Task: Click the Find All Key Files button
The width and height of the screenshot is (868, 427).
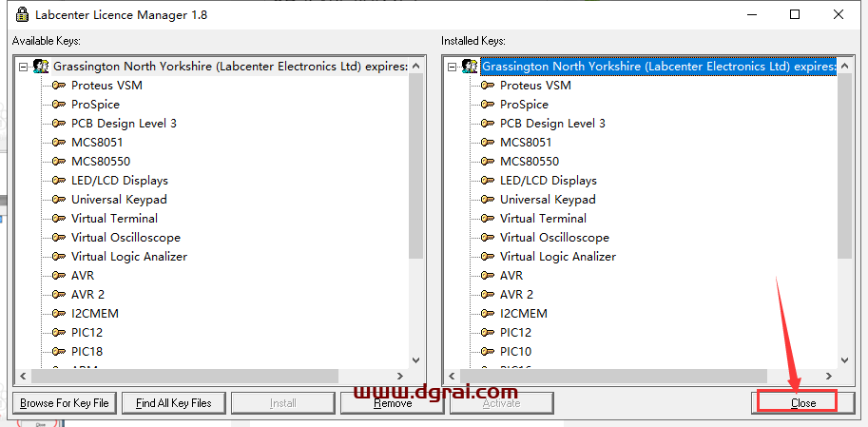Action: 174,403
